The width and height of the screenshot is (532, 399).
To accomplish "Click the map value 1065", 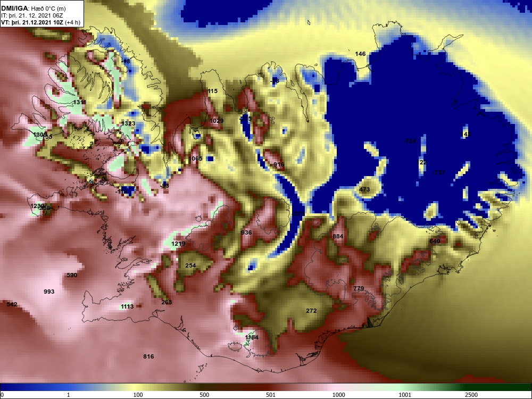I will tap(195, 159).
